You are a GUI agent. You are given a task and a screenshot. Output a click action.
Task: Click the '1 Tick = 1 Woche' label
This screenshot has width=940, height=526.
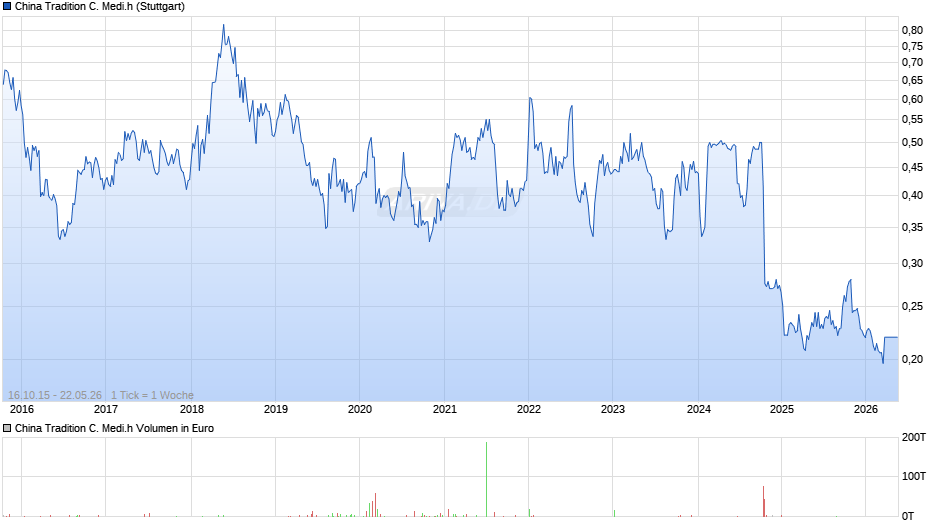tap(152, 395)
